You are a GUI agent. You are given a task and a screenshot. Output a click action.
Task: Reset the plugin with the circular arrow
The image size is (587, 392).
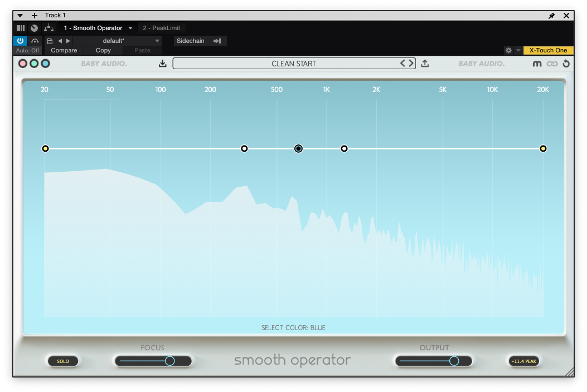tap(566, 64)
